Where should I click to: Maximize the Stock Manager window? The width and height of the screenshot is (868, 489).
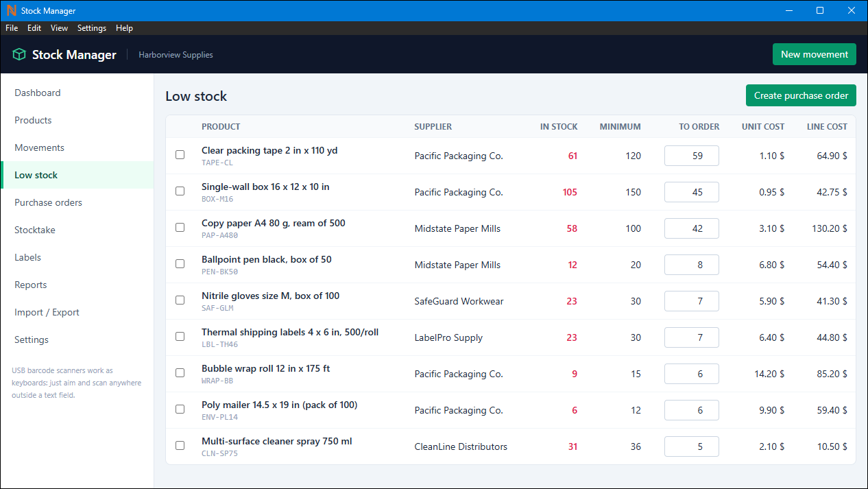pos(820,10)
